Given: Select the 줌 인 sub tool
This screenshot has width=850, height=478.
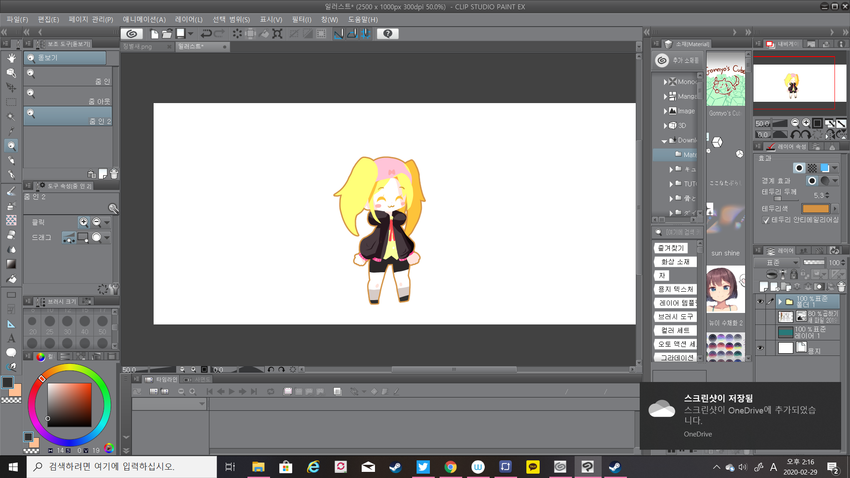Looking at the screenshot, I should pyautogui.click(x=68, y=76).
